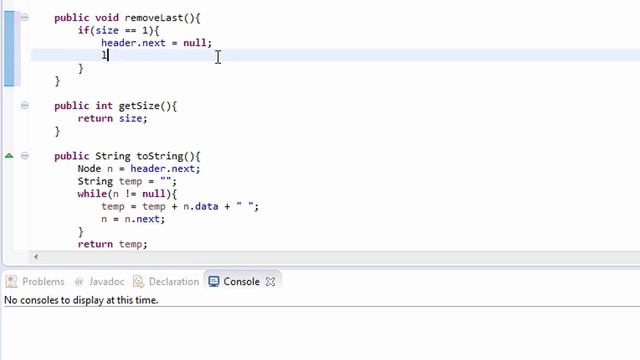The width and height of the screenshot is (640, 360).
Task: Click the blue range indicator in the margin
Action: pos(9,49)
